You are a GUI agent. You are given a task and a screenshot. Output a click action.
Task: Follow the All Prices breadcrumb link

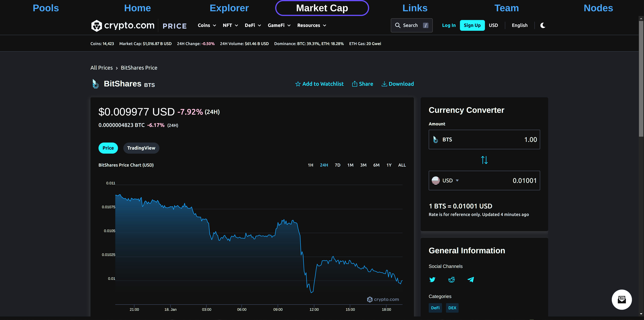(102, 68)
